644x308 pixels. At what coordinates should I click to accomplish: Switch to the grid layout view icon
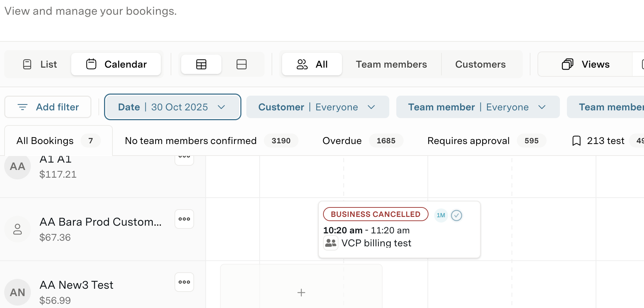click(201, 64)
